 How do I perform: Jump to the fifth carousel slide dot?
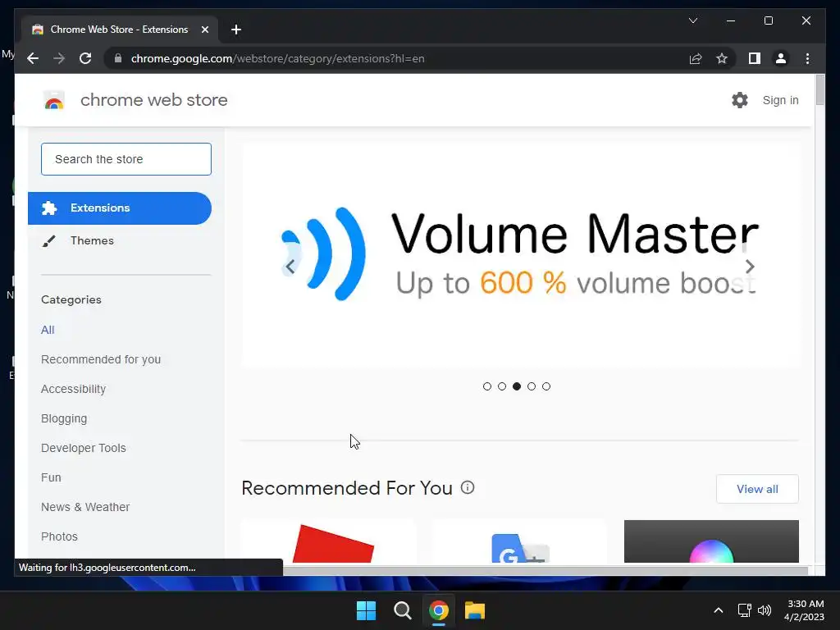(546, 386)
